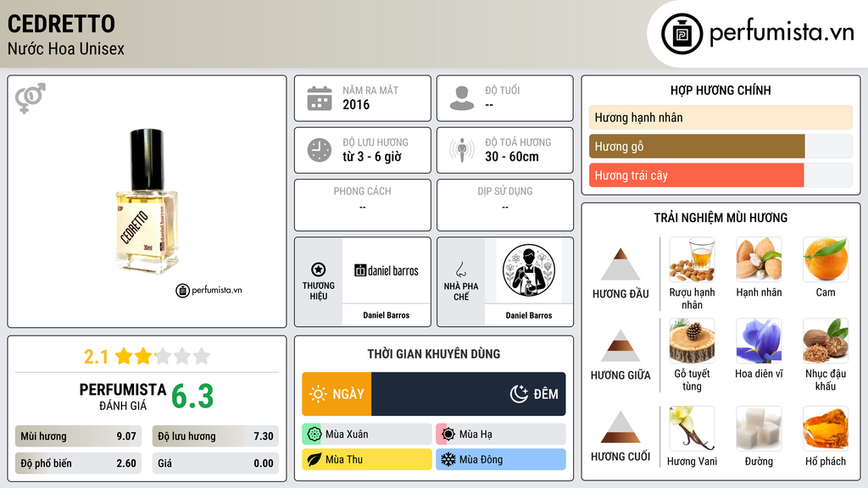Click the snowflake icon for Mùa Đông

point(448,459)
